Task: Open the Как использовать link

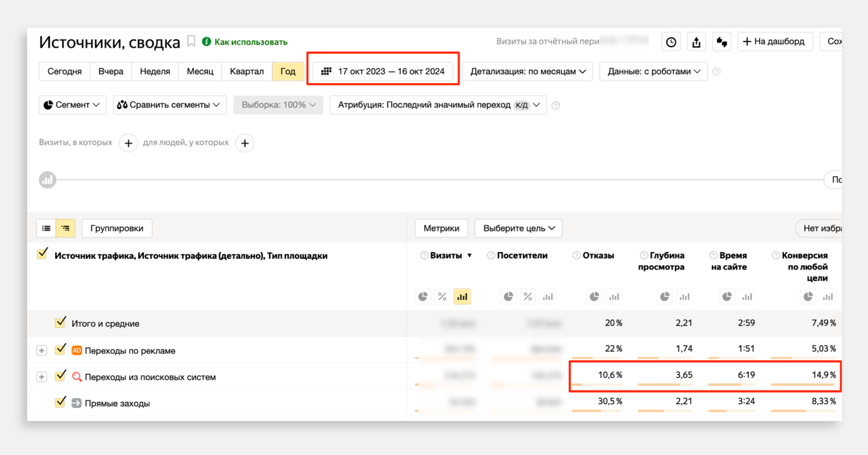Action: tap(250, 42)
